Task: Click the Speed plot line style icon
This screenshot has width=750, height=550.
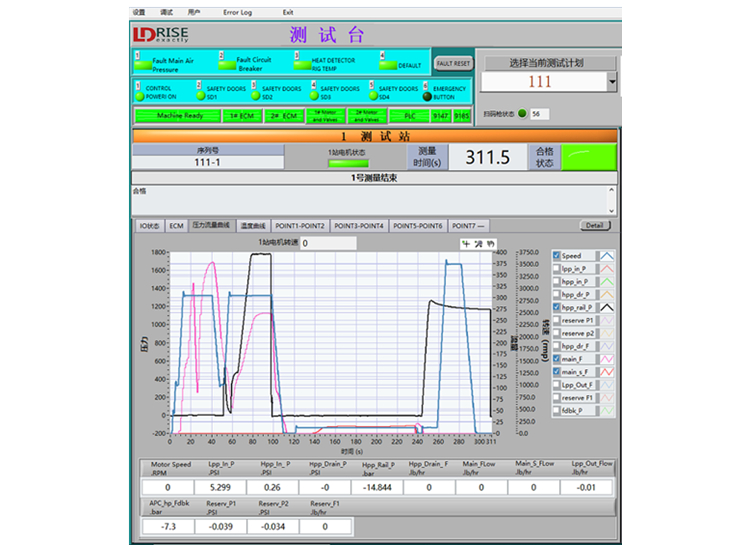Action: click(x=607, y=256)
